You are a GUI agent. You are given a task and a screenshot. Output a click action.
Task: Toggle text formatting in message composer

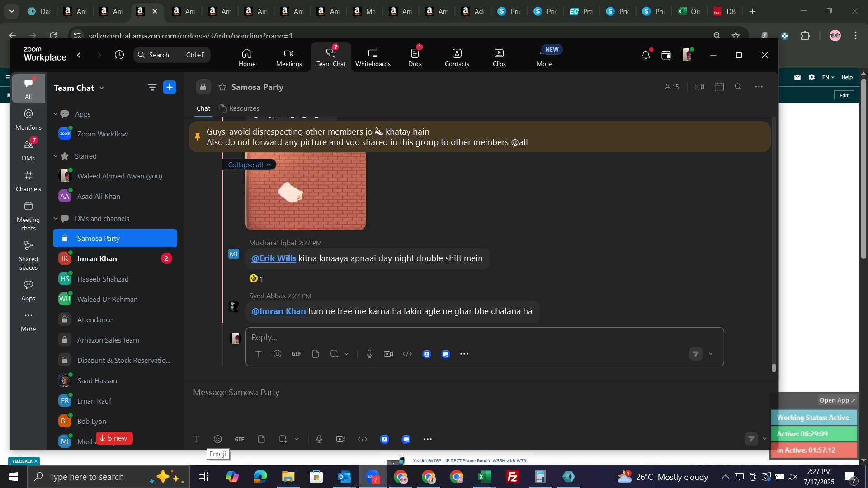coord(196,439)
